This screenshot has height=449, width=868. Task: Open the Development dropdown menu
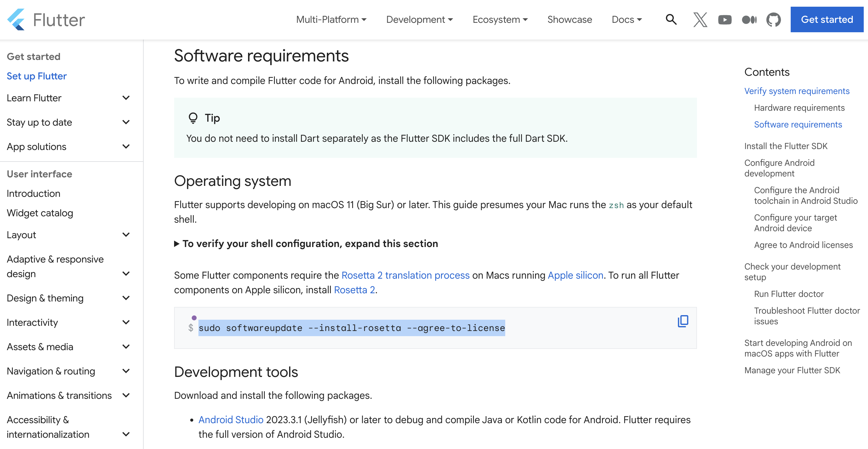[x=419, y=19]
